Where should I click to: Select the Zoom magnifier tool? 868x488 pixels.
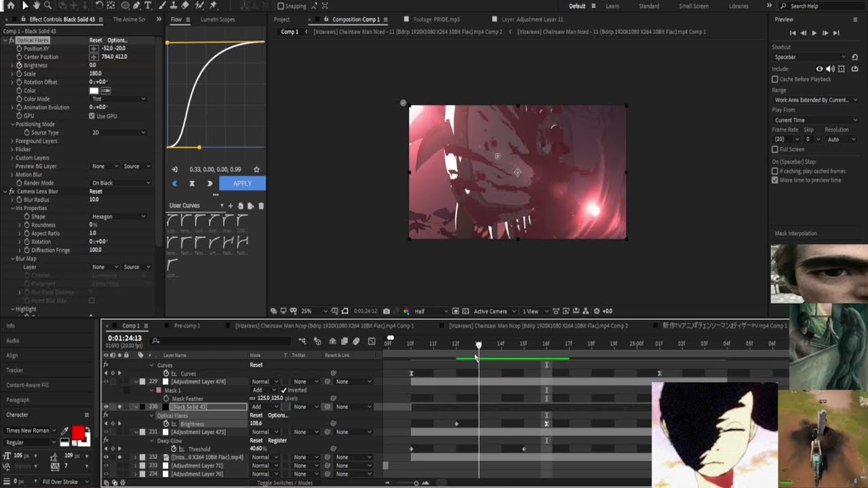pyautogui.click(x=47, y=5)
